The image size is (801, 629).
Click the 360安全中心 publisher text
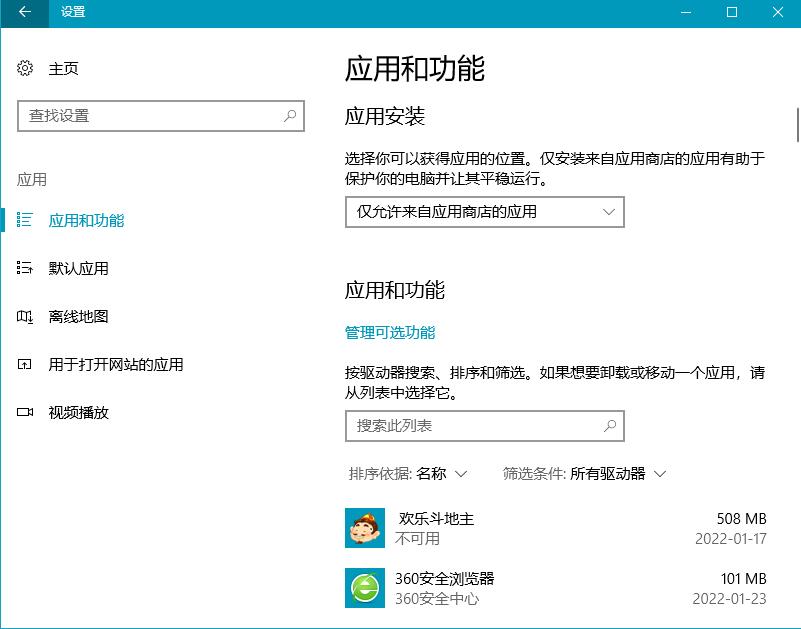(437, 598)
